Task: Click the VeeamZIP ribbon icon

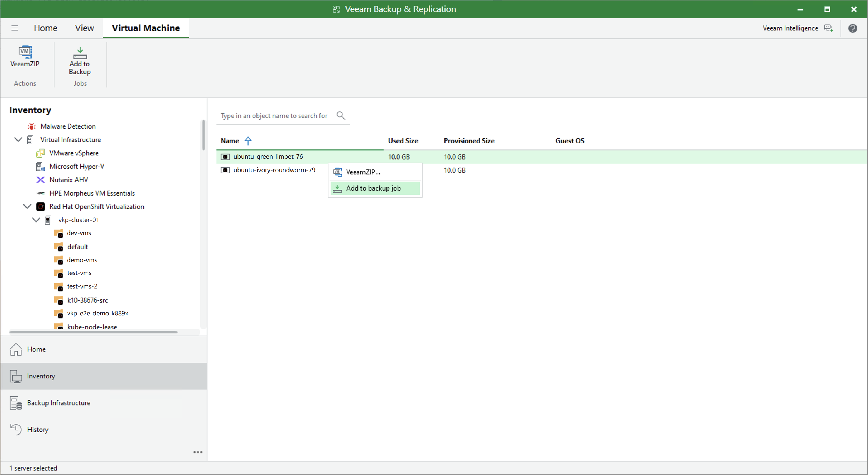Action: pyautogui.click(x=25, y=52)
